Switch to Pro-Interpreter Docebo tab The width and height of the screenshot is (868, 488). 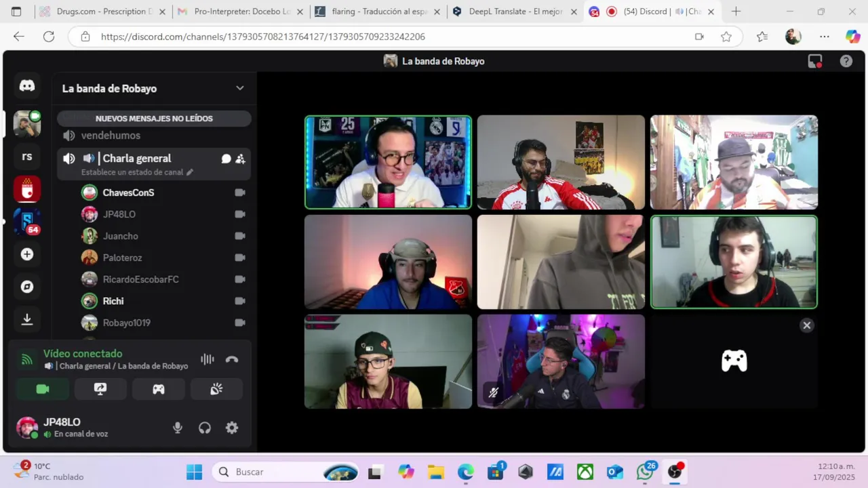[241, 12]
